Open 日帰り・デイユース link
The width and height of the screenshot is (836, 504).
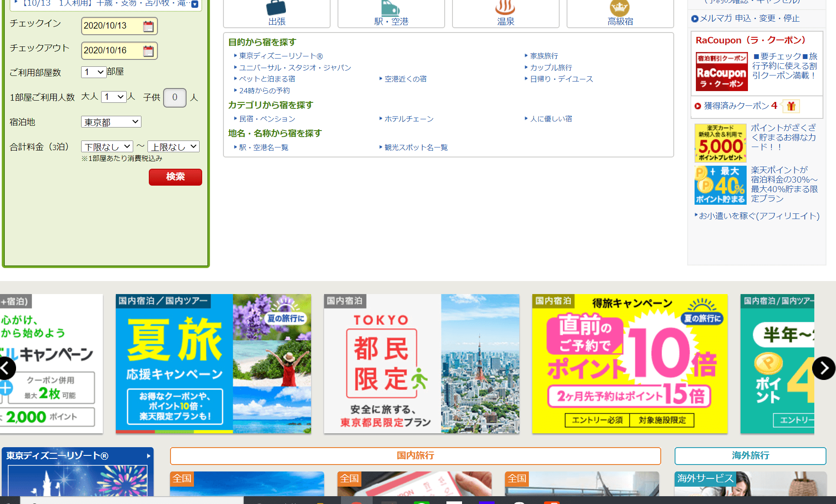[561, 79]
